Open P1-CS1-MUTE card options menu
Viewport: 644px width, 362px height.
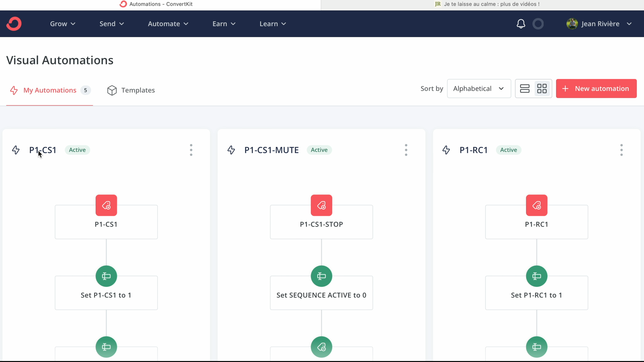point(406,150)
